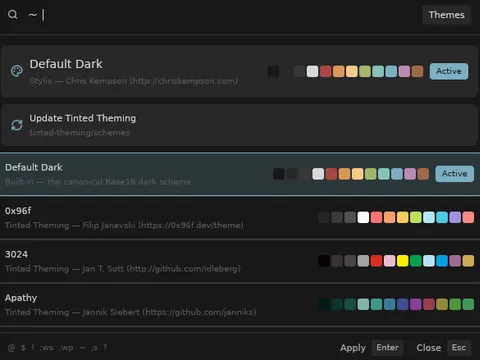
Task: Click the search magnifier icon
Action: coord(13,15)
